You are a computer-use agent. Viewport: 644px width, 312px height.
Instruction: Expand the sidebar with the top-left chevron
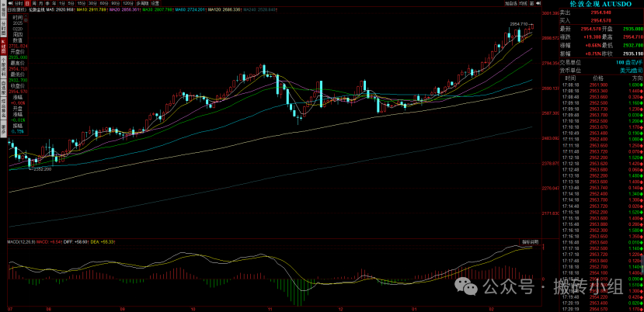[3, 3]
